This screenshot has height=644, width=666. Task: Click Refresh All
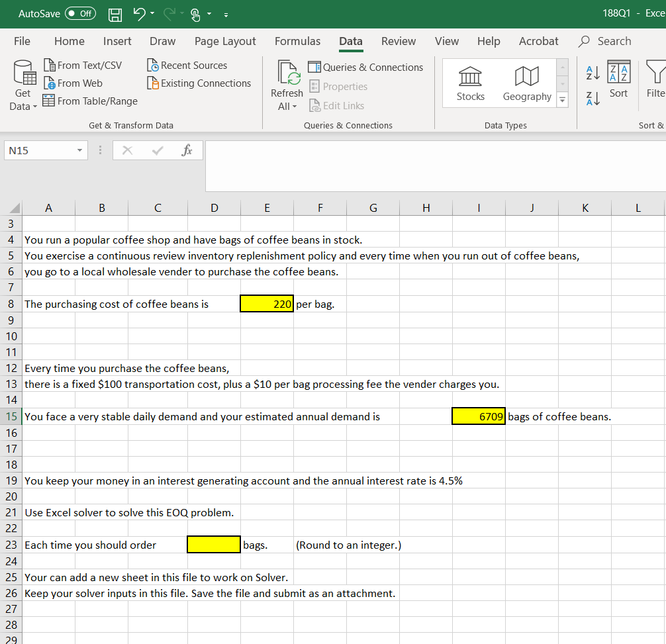[287, 83]
